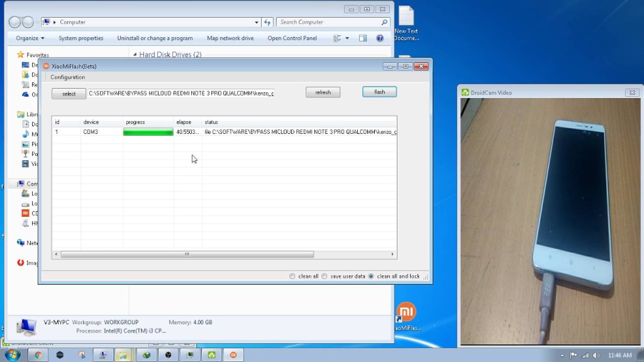Click the clock showing 11:46 AM
The width and height of the screenshot is (644, 362).
tap(620, 355)
